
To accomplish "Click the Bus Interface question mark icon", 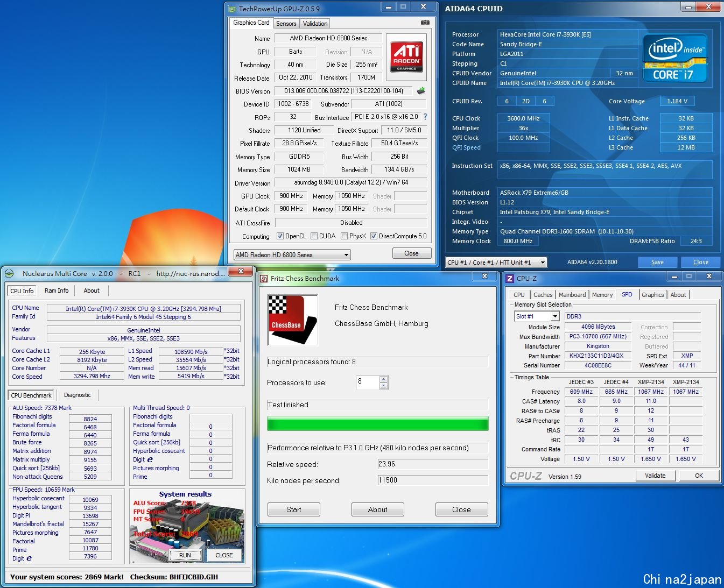I will click(x=425, y=117).
